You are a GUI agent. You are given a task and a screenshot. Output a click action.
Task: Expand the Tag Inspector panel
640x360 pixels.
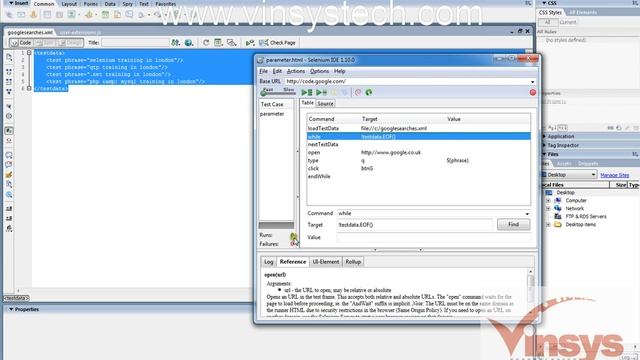[x=544, y=145]
